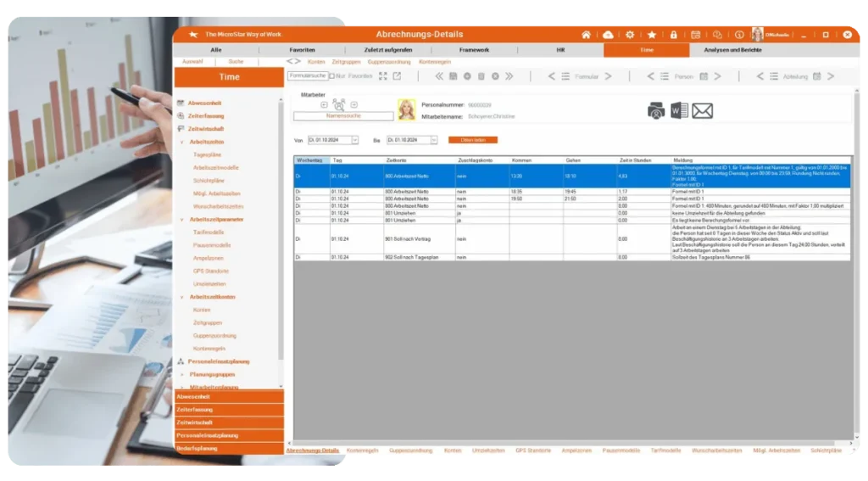Open the GPS Standorte bottom tab

pos(533,450)
